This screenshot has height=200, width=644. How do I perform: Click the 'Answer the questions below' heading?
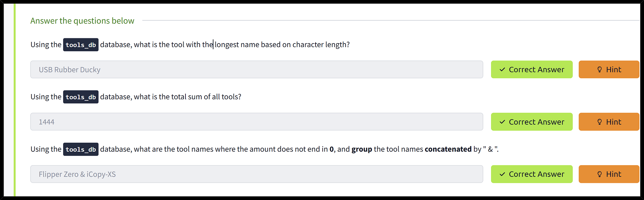82,21
